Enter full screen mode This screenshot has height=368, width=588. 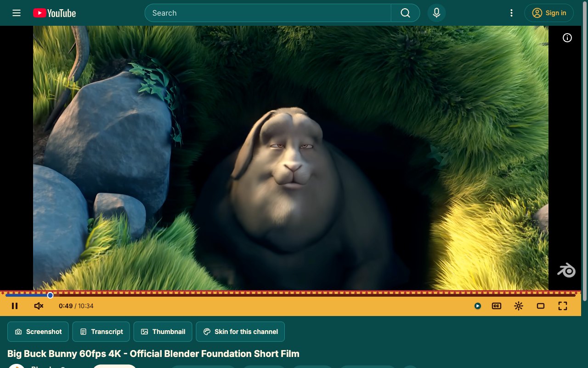pos(563,306)
